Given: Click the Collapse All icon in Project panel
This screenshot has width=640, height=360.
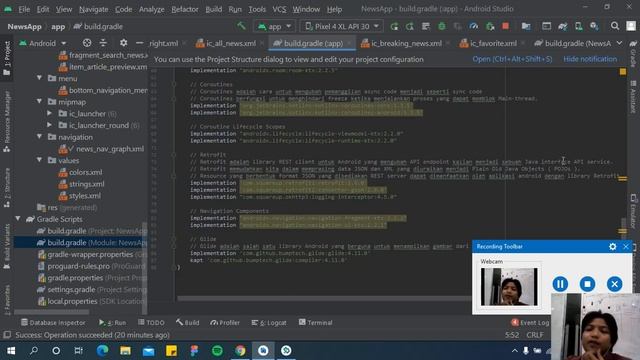Looking at the screenshot, I should (x=103, y=43).
